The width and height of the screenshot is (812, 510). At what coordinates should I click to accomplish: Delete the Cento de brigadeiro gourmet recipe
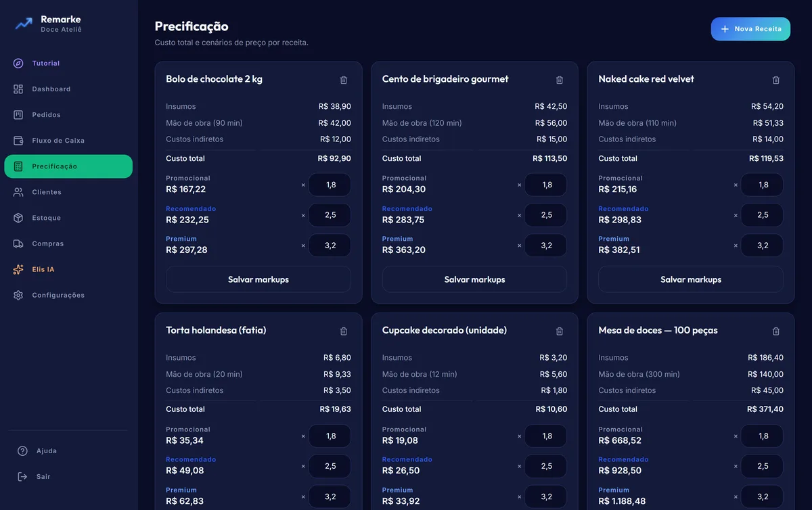(x=560, y=80)
